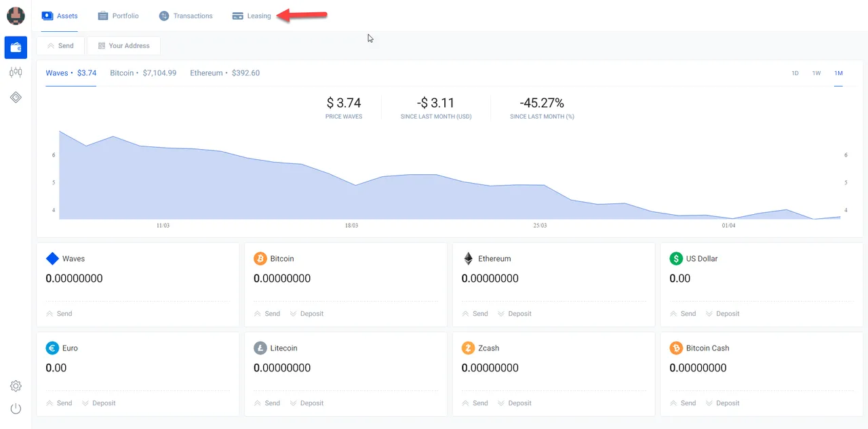This screenshot has height=429, width=868.
Task: Send from the Ethereum card
Action: tap(475, 314)
